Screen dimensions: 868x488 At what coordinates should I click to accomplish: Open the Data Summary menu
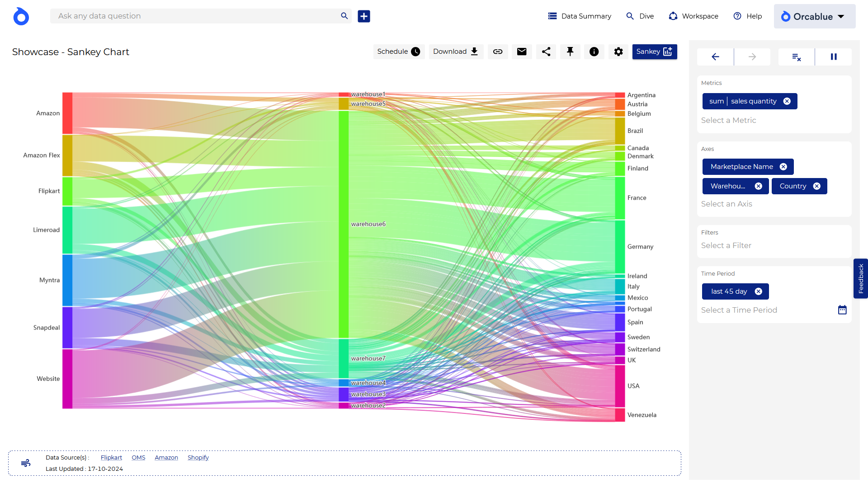(x=580, y=16)
